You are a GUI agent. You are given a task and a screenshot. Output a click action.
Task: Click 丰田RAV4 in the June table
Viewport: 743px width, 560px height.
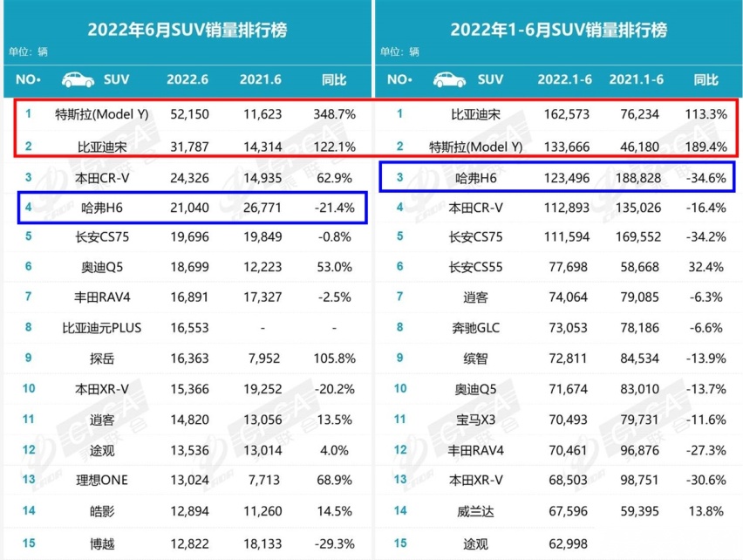pyautogui.click(x=102, y=297)
